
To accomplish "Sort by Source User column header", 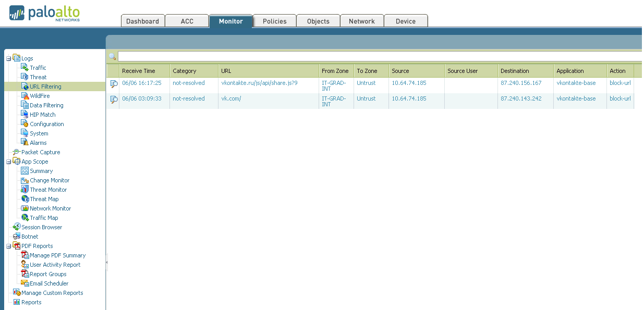I will [x=471, y=71].
